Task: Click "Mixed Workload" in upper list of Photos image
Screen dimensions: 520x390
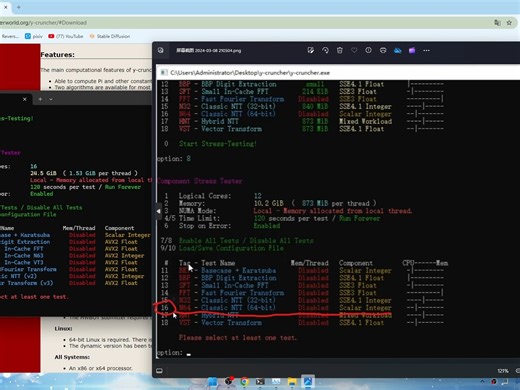Action: (x=366, y=121)
